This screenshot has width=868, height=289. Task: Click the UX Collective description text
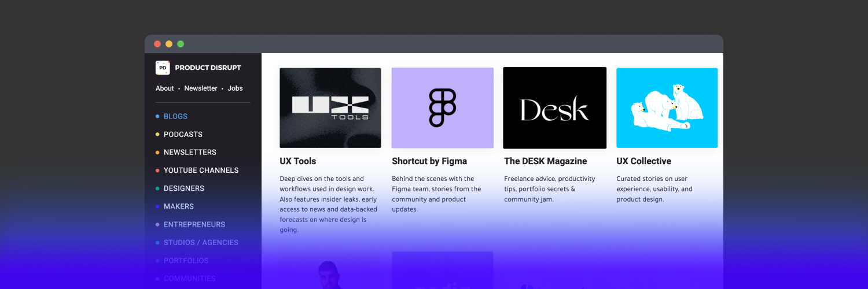pyautogui.click(x=654, y=189)
